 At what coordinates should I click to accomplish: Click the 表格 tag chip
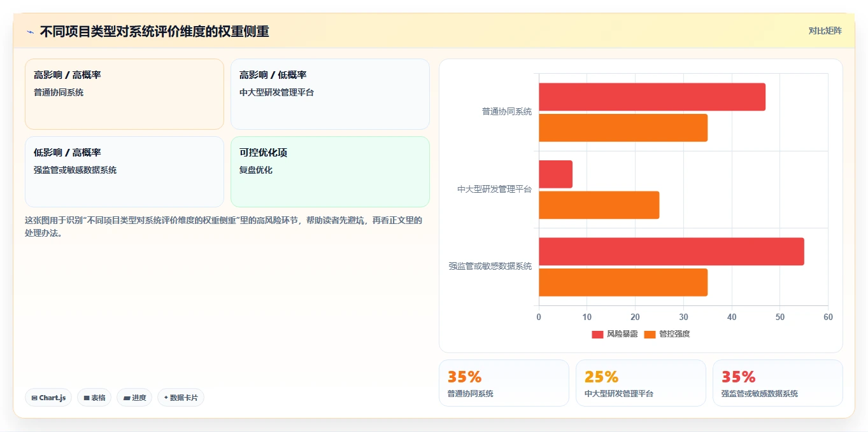[94, 398]
